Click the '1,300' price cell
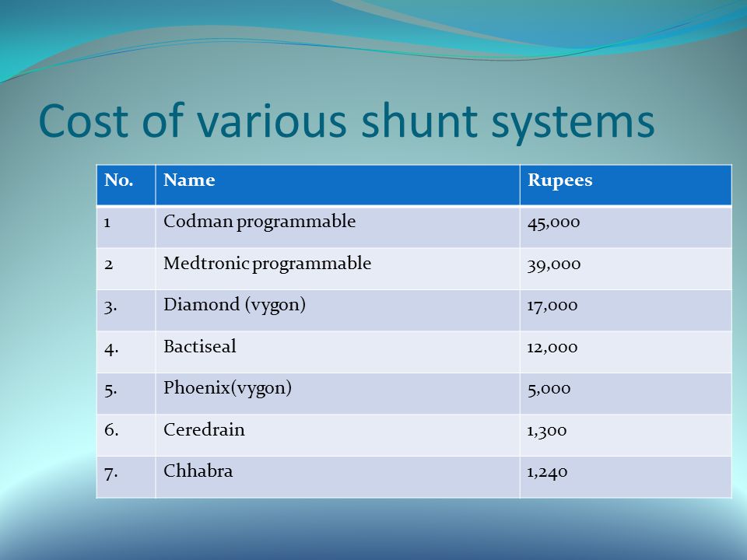The width and height of the screenshot is (747, 560). [x=626, y=436]
